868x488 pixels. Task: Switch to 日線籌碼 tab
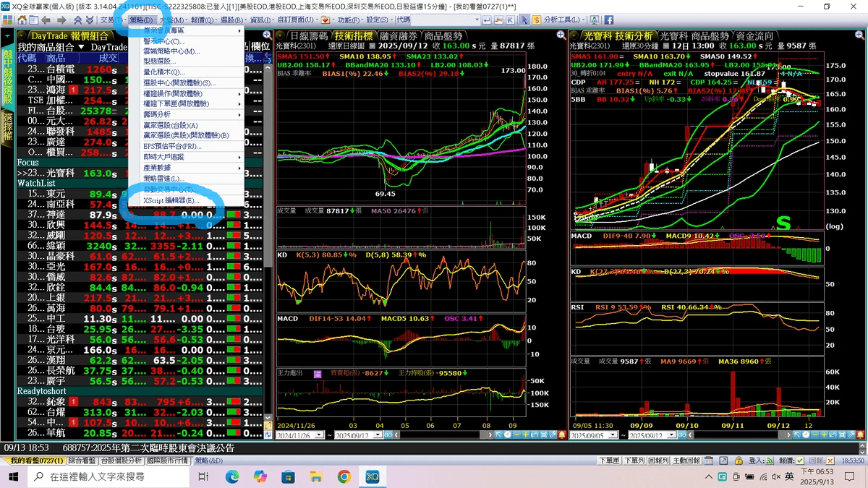(309, 35)
